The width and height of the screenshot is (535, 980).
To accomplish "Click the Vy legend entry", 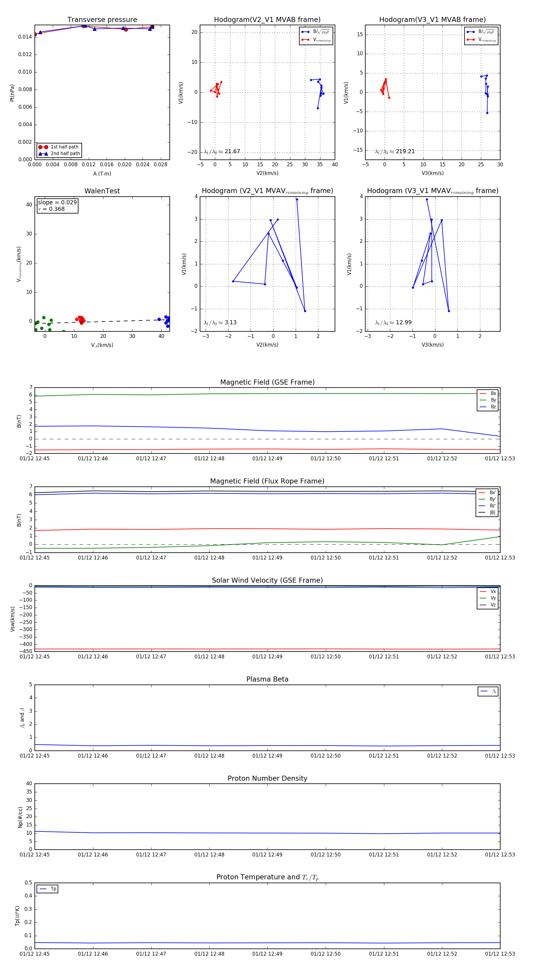I will pos(488,598).
